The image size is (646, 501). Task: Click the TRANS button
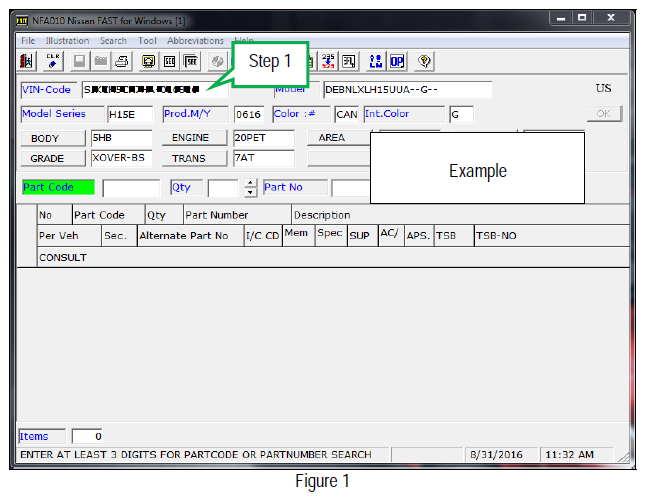coord(194,158)
